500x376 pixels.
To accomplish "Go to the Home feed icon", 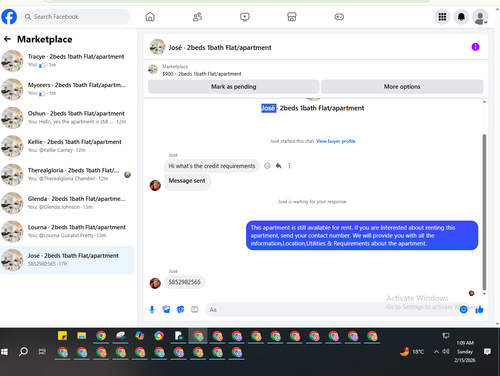I will [x=150, y=17].
